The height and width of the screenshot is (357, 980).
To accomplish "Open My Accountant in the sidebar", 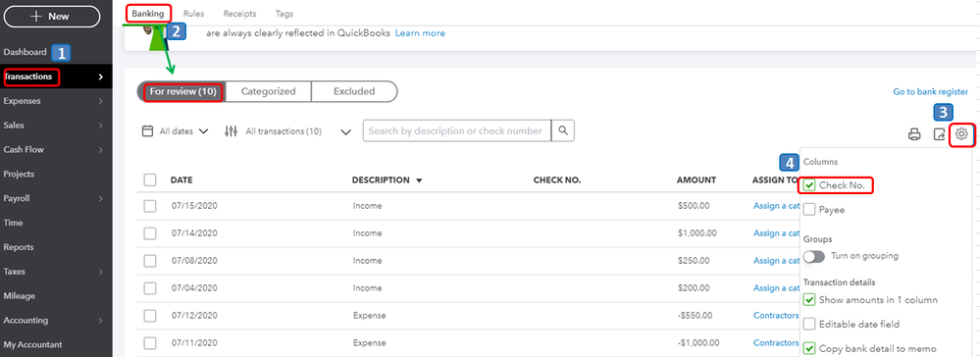I will 32,344.
